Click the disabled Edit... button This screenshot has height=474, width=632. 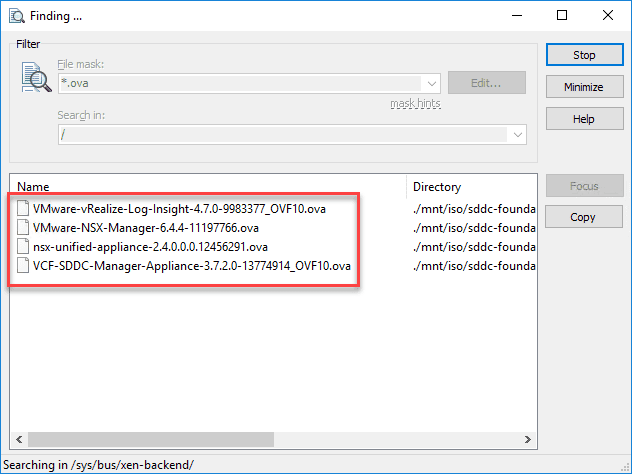486,83
